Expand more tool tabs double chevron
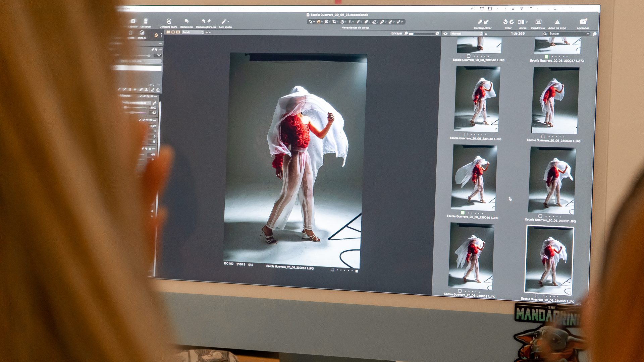The width and height of the screenshot is (644, 362). (x=156, y=35)
